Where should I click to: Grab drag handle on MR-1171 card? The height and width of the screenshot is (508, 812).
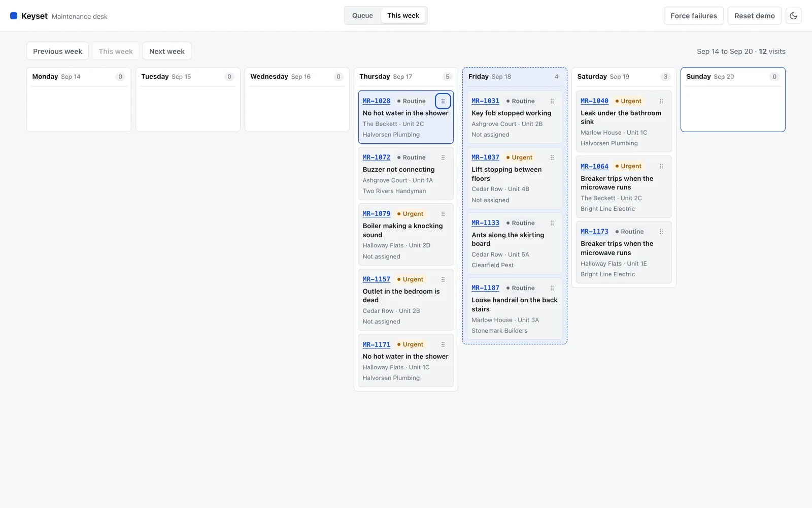pos(443,344)
